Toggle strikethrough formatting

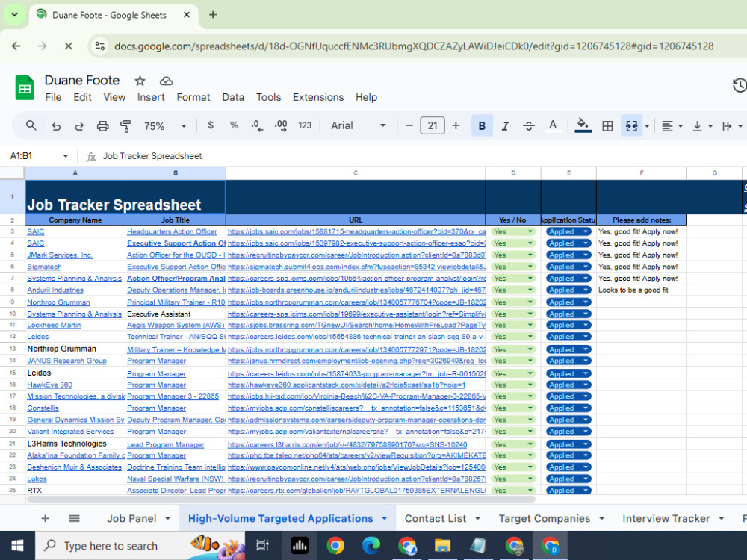click(x=528, y=125)
